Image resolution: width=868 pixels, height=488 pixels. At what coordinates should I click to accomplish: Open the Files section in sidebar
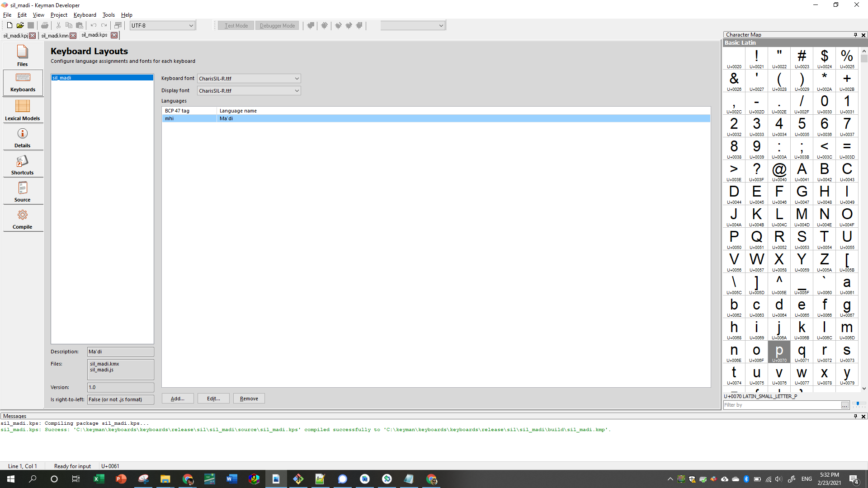click(x=23, y=56)
